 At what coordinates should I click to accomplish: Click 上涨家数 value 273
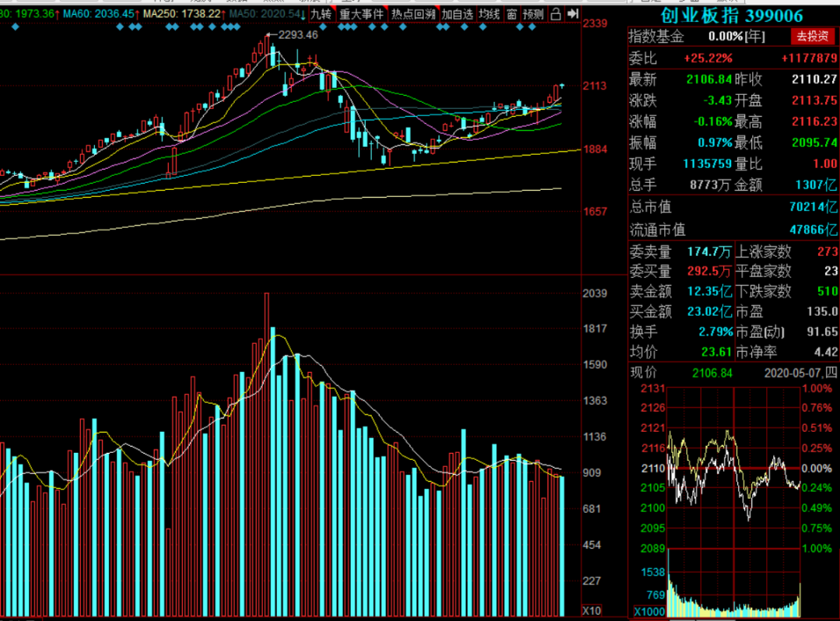point(827,251)
